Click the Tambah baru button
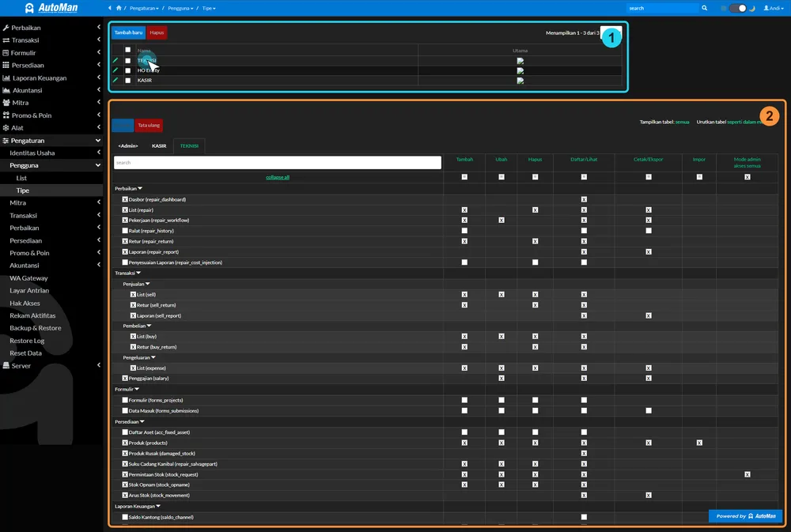Viewport: 791px width, 532px height. point(128,32)
